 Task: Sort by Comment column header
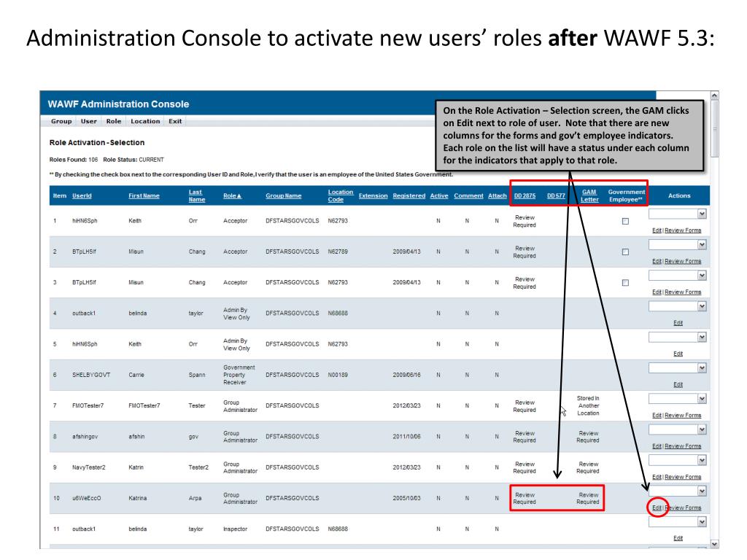pos(468,195)
